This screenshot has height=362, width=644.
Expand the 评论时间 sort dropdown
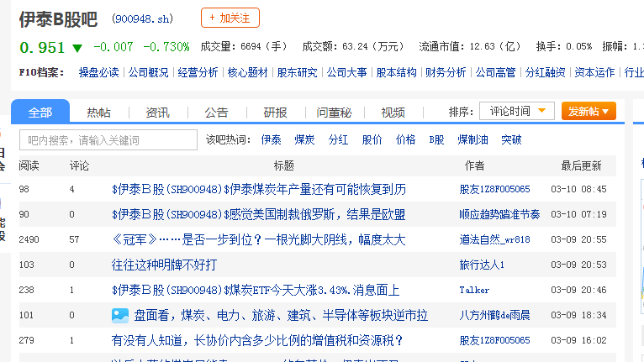pyautogui.click(x=517, y=111)
